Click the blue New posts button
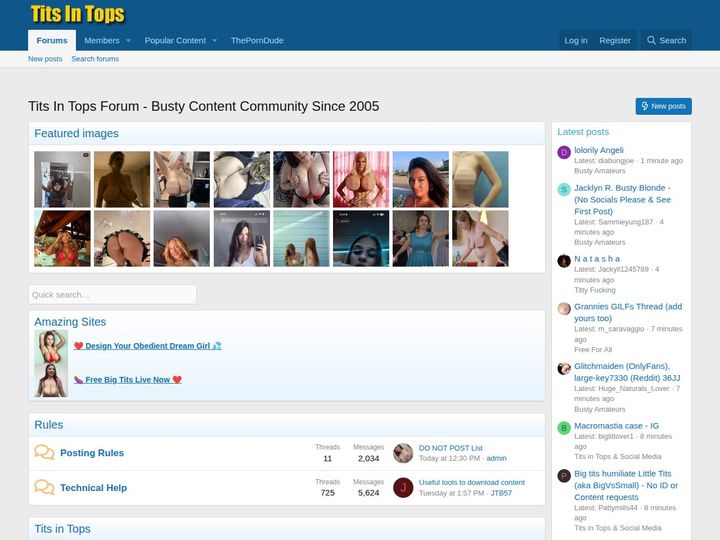 coord(664,106)
